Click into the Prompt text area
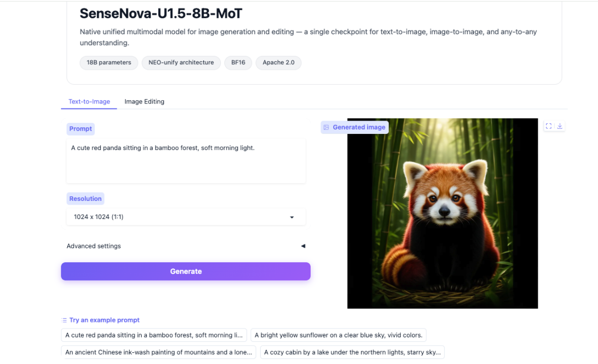Viewport: 598px width, 364px height. pos(185,161)
